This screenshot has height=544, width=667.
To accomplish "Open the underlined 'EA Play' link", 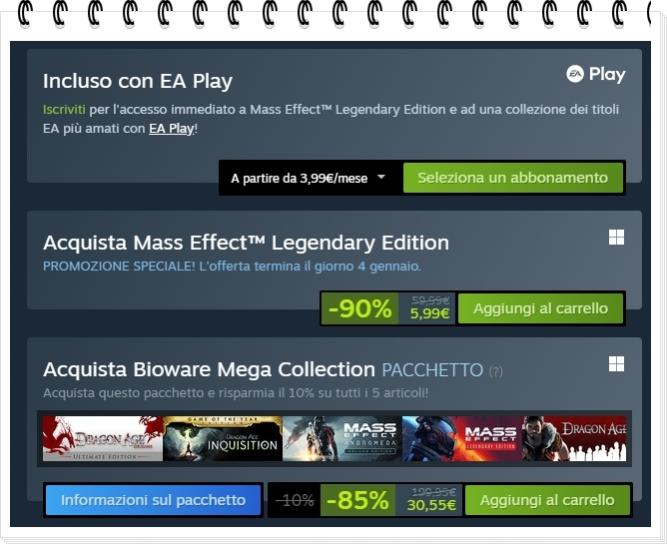I will coord(171,128).
